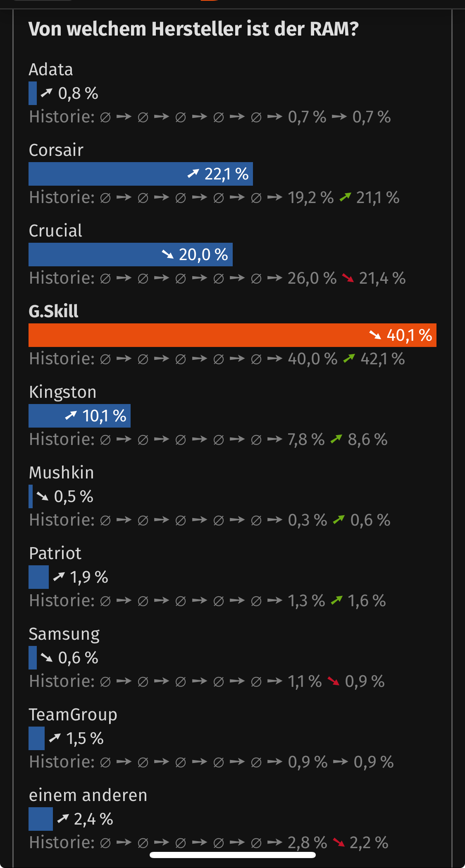This screenshot has height=868, width=465.
Task: Click the einem anderen blue bar
Action: (41, 819)
